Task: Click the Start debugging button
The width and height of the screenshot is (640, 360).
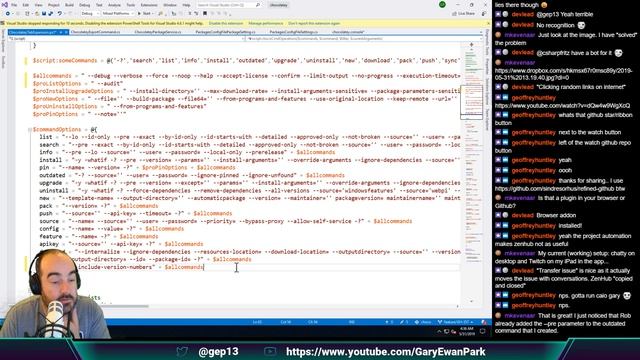Action: tap(145, 13)
